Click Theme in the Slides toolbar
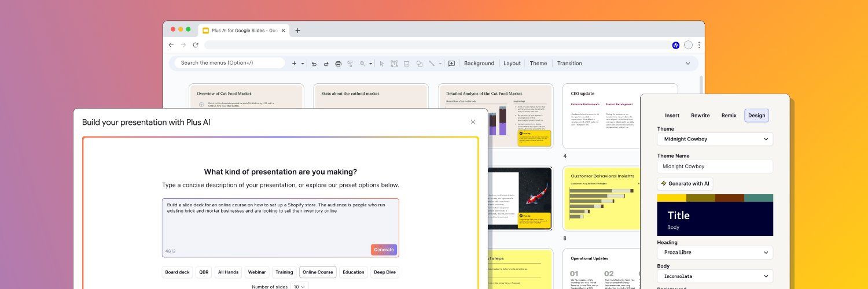This screenshot has width=868, height=289. [538, 64]
